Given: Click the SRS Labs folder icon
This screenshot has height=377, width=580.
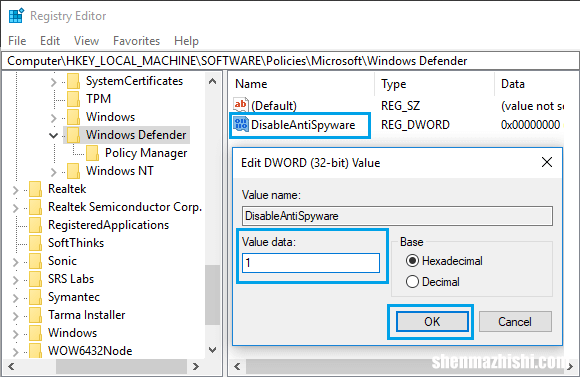Looking at the screenshot, I should (36, 279).
